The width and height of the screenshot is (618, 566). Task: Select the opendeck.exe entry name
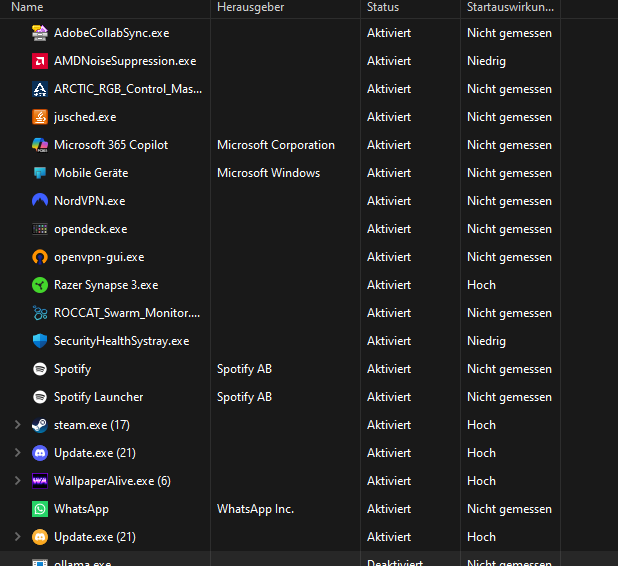click(x=91, y=229)
